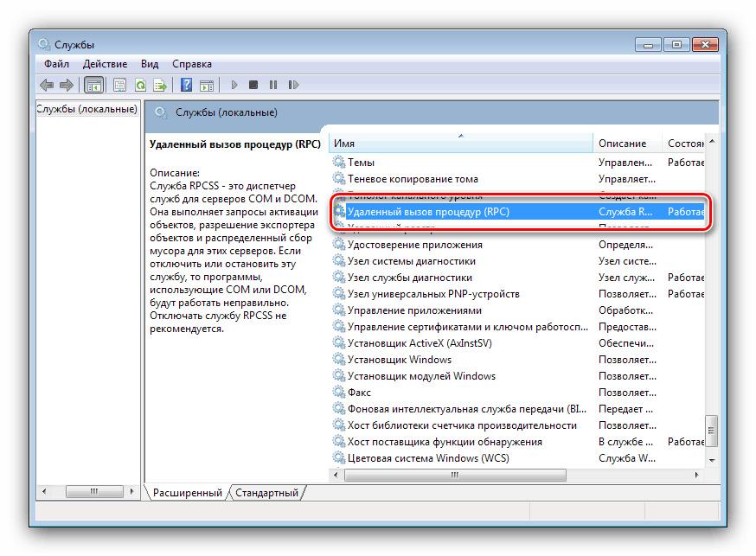This screenshot has width=756, height=556.
Task: Sort by the Состояние column header
Action: click(x=683, y=143)
